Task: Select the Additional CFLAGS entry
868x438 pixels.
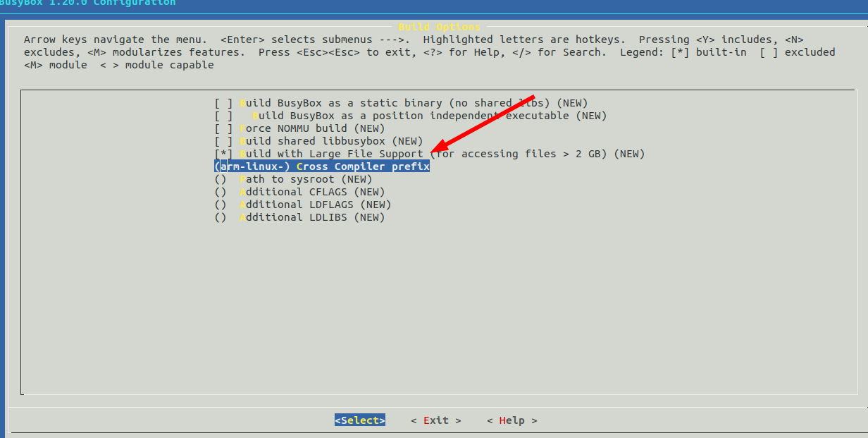Action: tap(299, 192)
